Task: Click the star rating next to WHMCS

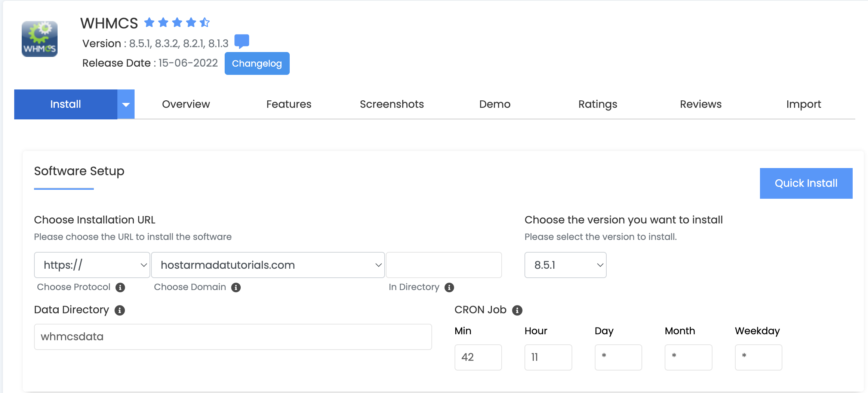Action: coord(177,23)
